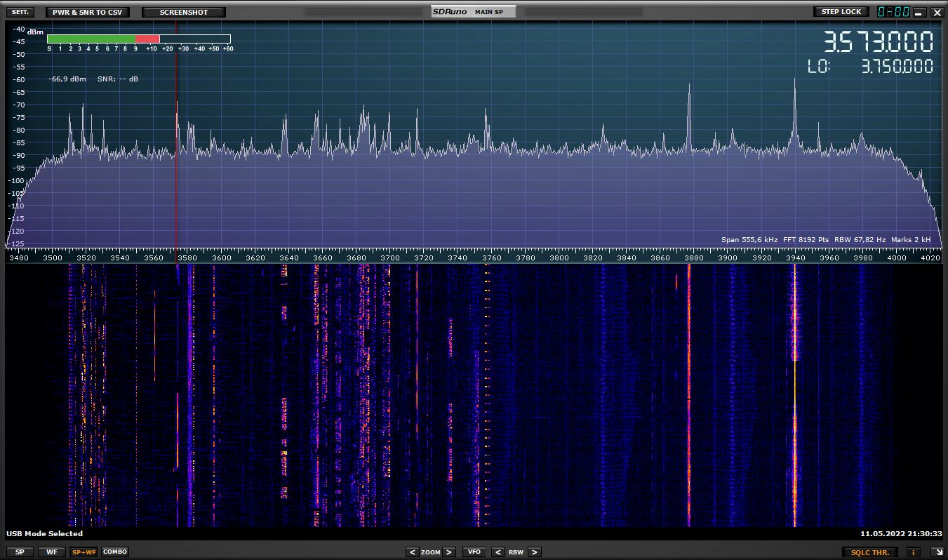Click the 3660 frequency scale label
948x560 pixels.
[323, 258]
